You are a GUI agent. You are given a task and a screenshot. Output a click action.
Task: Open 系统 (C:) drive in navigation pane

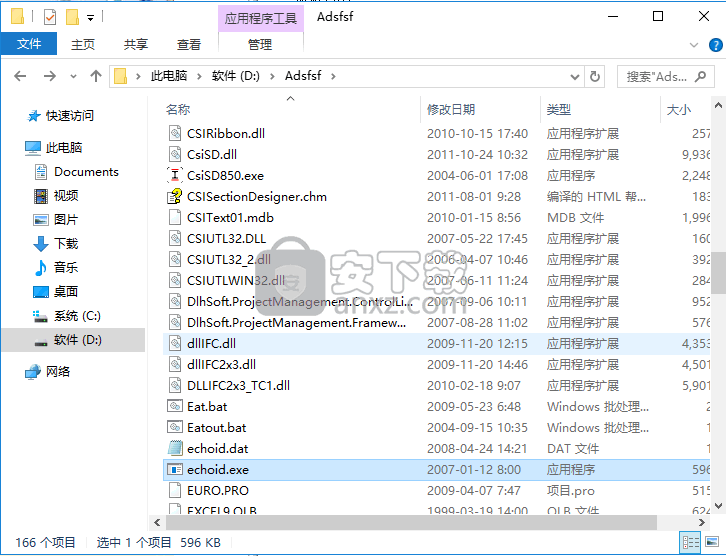77,316
